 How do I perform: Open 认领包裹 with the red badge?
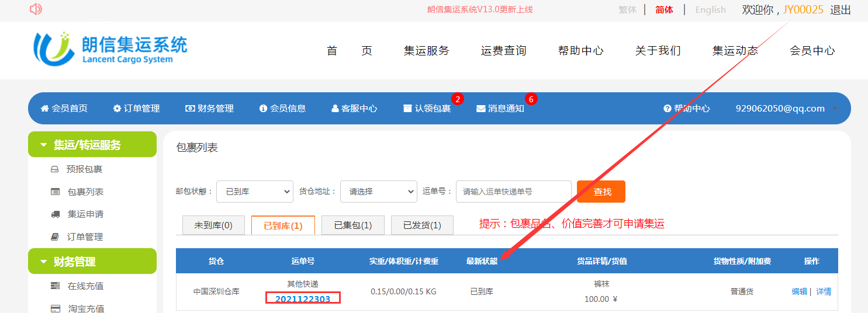point(427,109)
